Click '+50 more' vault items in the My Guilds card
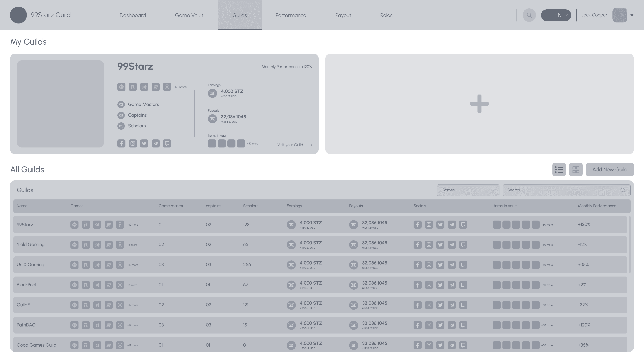644x362 pixels. [253, 144]
